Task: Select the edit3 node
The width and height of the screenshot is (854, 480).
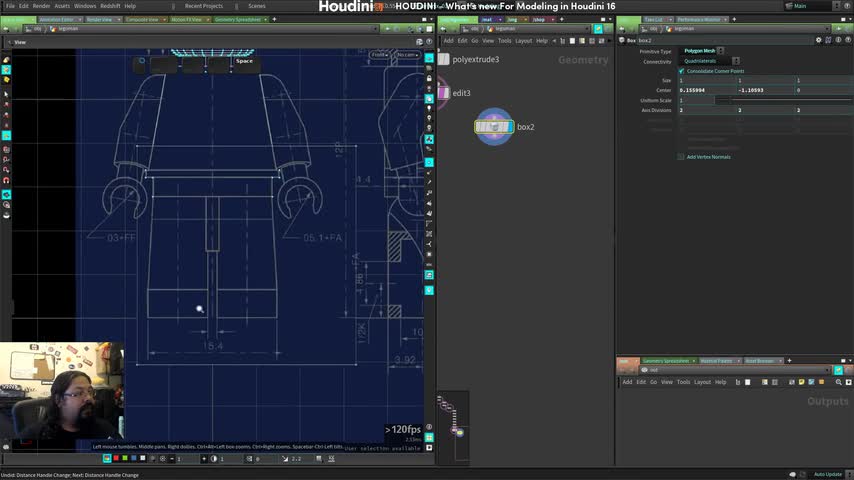Action: 443,93
